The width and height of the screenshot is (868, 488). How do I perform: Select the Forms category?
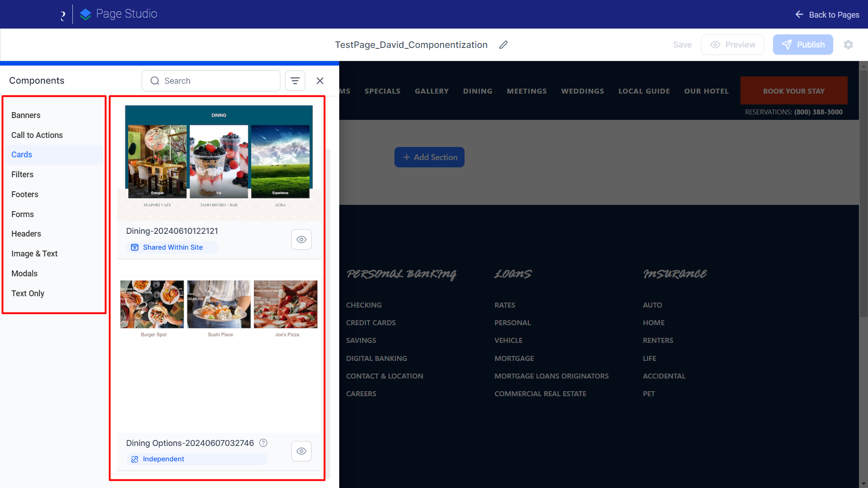(x=54, y=214)
